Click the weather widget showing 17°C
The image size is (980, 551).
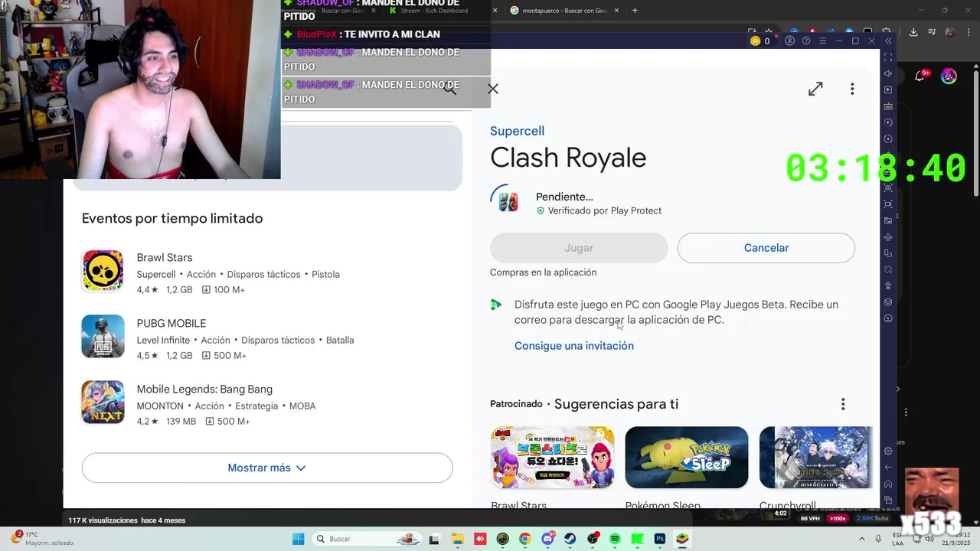pyautogui.click(x=43, y=539)
